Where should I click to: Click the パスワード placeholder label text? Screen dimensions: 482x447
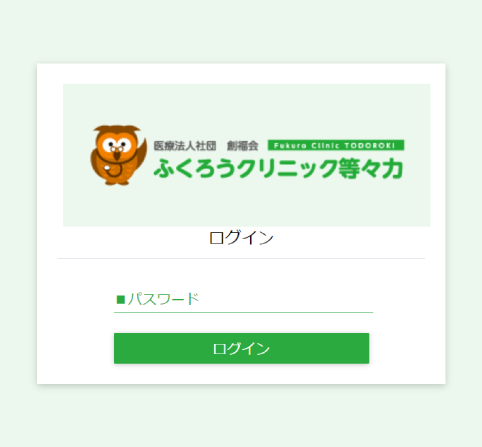[163, 299]
